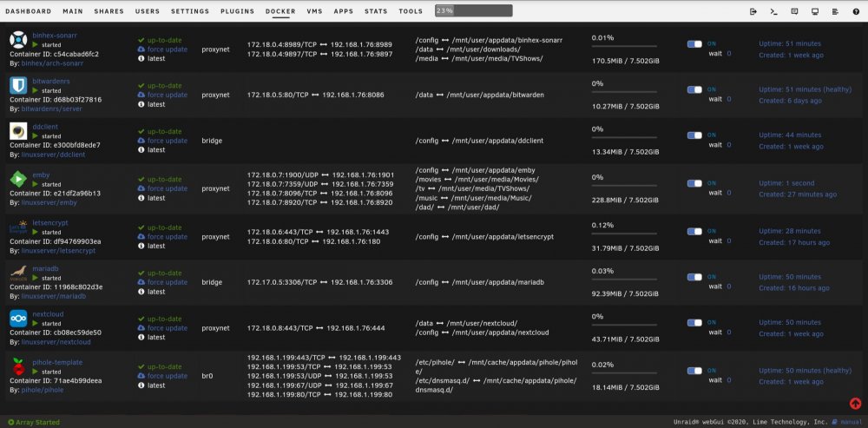
Task: Click force update cloud icon for emby
Action: tap(141, 188)
